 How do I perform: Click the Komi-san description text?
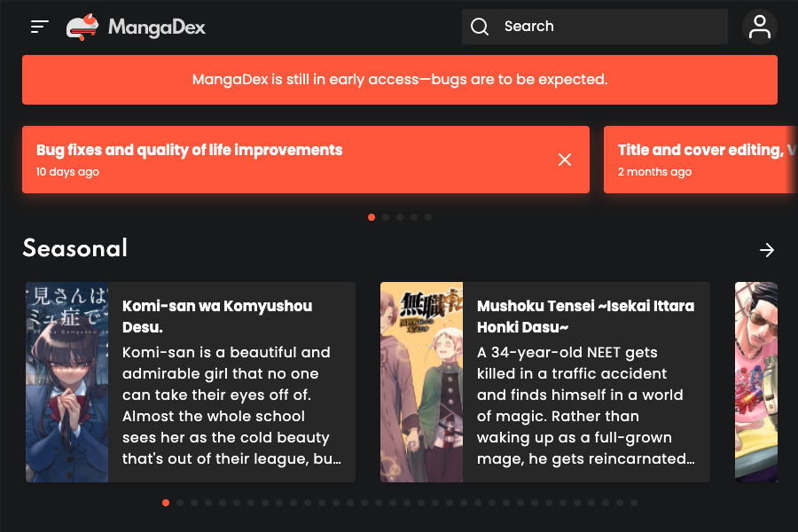point(231,405)
